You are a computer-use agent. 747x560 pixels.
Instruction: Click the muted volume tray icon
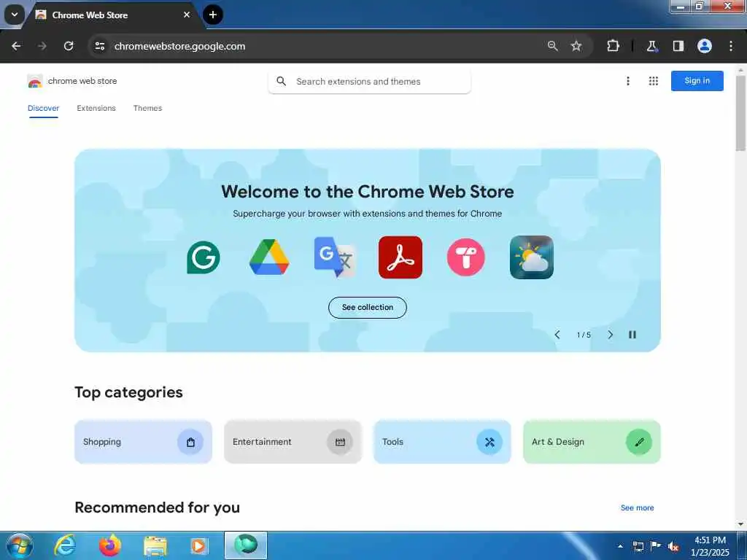673,547
